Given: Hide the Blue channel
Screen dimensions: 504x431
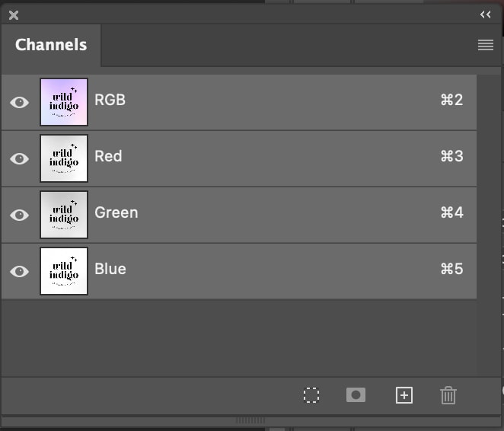Looking at the screenshot, I should pos(20,271).
